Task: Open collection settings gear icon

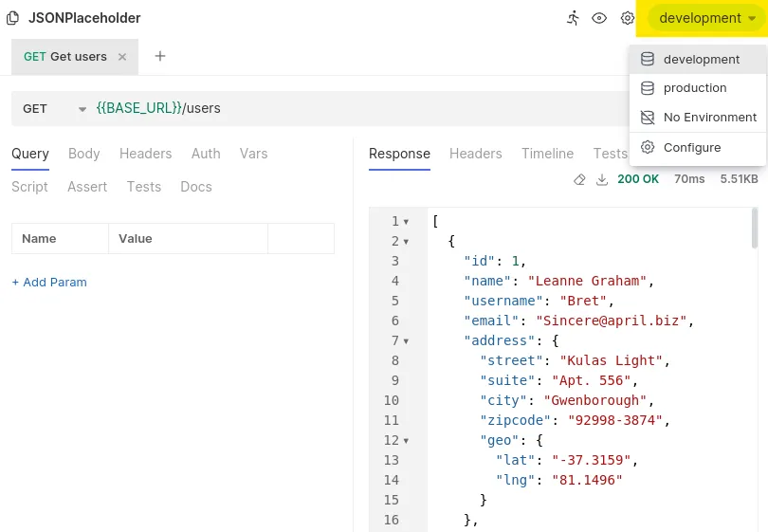Action: coord(627,18)
